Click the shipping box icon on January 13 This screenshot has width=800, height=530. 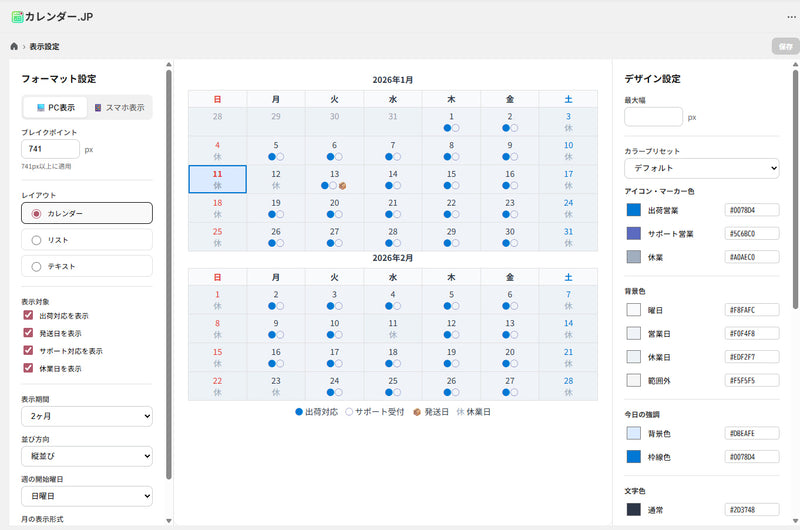(x=342, y=186)
